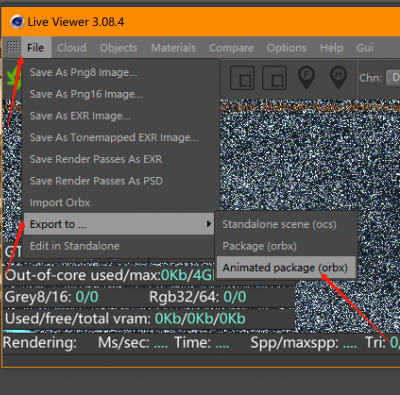Viewport: 400px width, 395px height.
Task: Select Save Render Passes As PSD
Action: click(121, 181)
